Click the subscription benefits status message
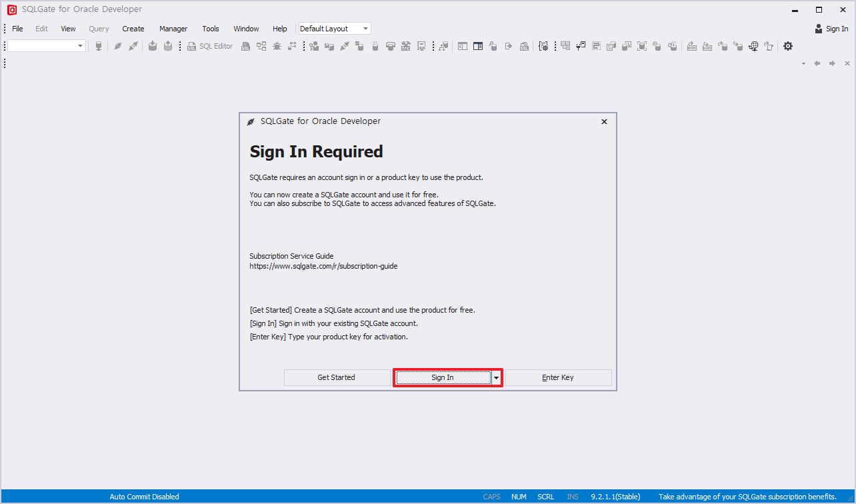 [747, 497]
